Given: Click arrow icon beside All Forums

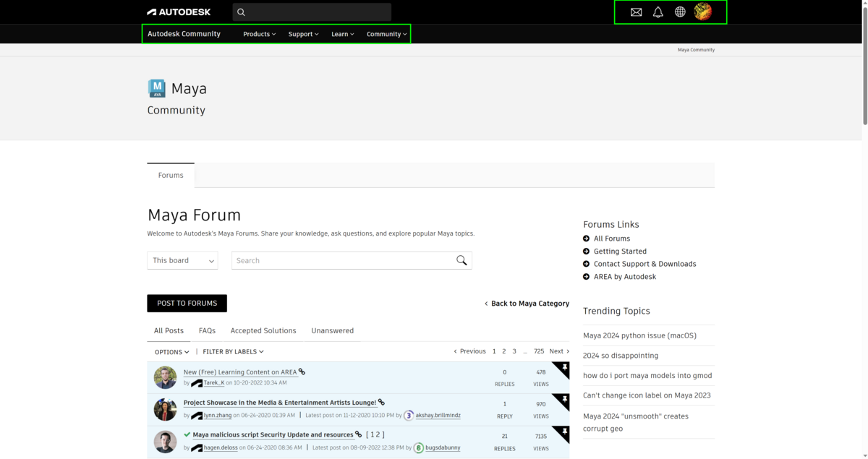Looking at the screenshot, I should [587, 239].
